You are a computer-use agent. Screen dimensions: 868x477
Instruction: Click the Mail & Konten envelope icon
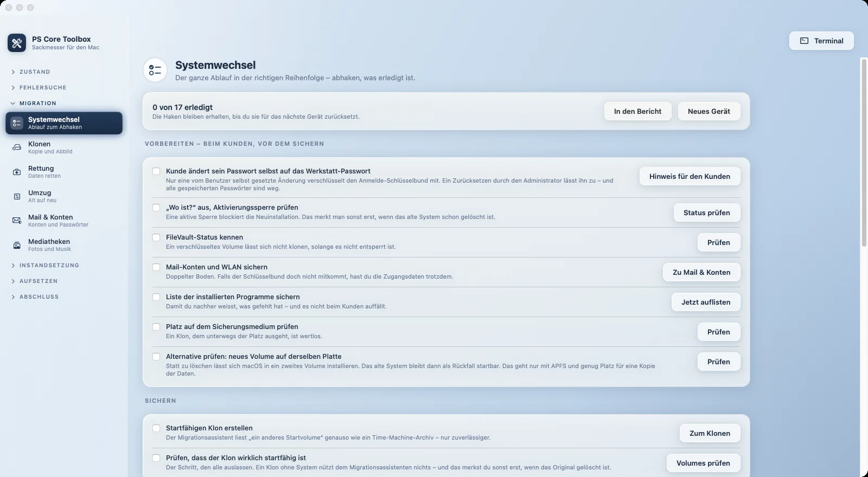(17, 221)
